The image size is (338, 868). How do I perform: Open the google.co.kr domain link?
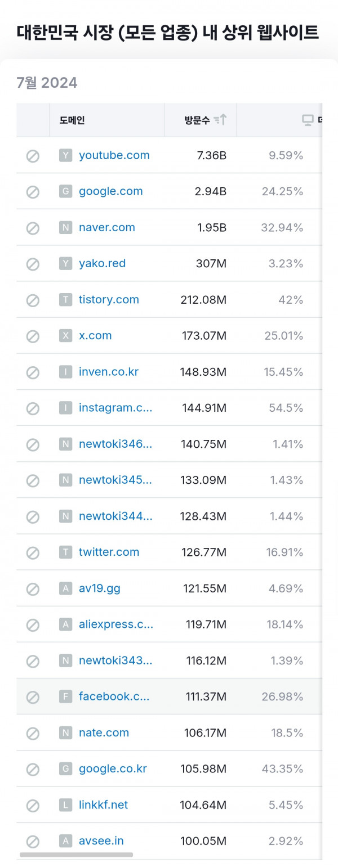pos(113,768)
